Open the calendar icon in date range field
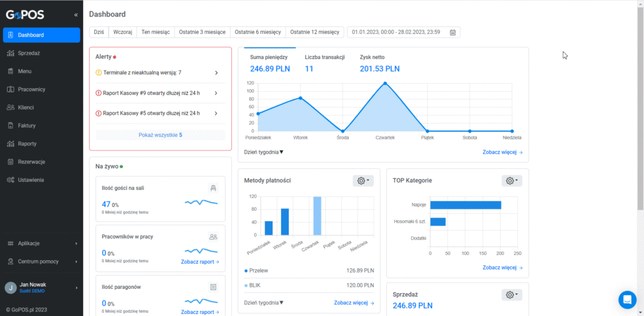 coord(453,32)
